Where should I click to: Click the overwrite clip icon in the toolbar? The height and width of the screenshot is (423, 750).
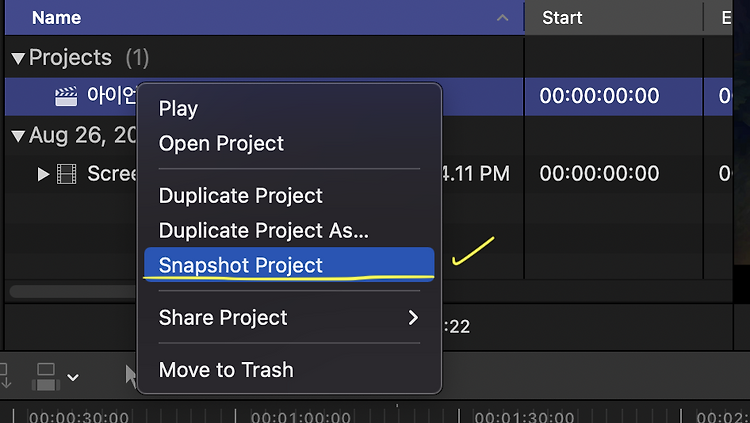coord(46,377)
